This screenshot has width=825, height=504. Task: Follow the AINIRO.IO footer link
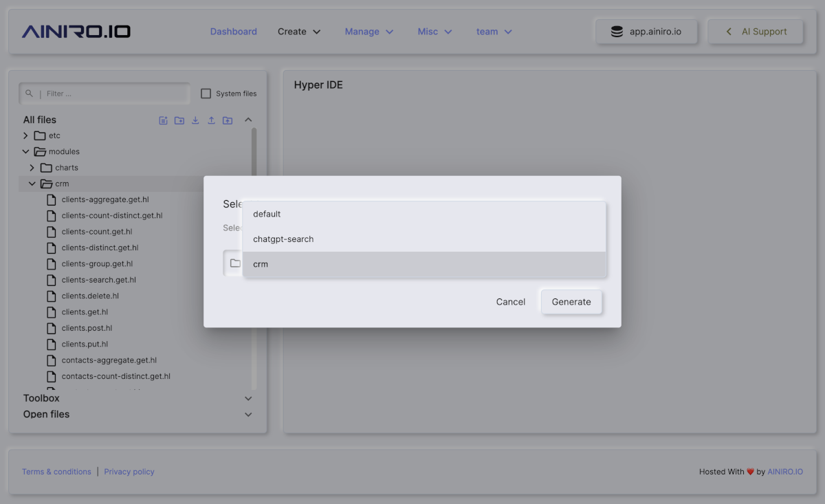pyautogui.click(x=785, y=472)
